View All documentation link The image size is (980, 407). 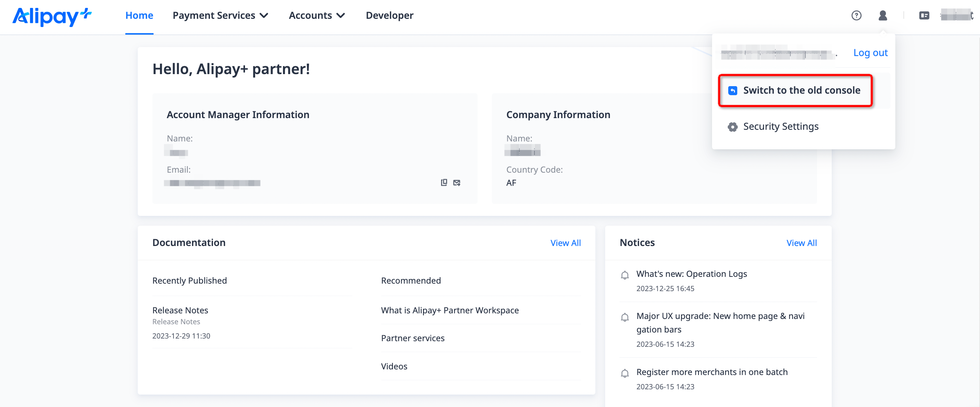pos(565,243)
